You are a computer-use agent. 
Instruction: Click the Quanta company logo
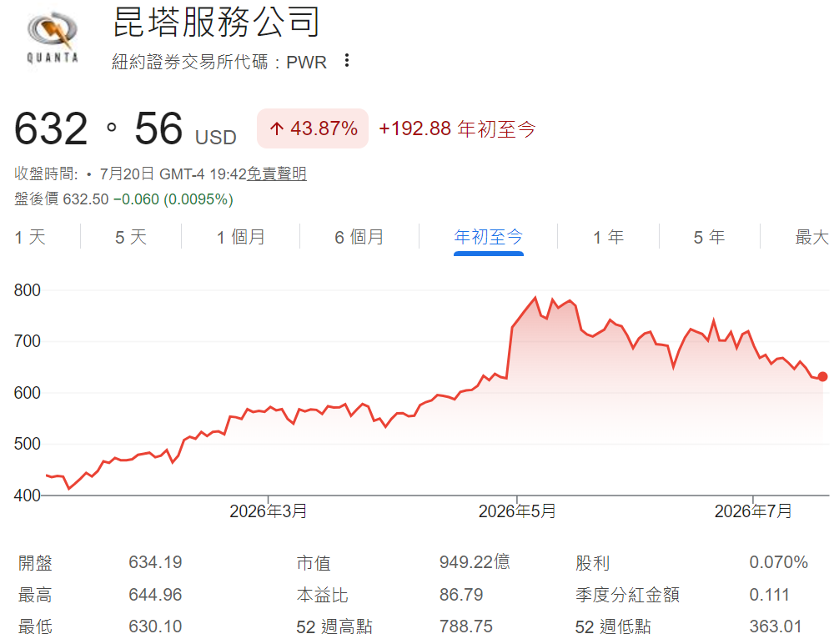tap(53, 38)
